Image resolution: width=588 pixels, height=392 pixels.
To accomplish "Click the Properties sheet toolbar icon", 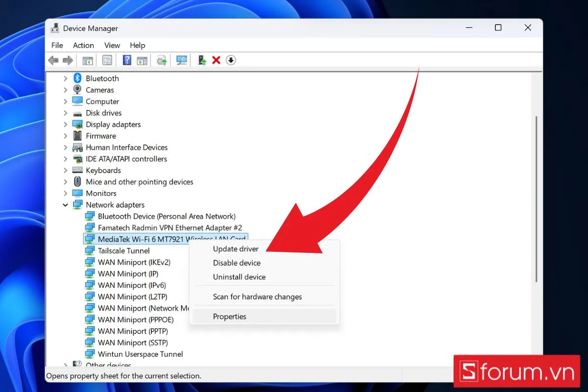I will (107, 60).
